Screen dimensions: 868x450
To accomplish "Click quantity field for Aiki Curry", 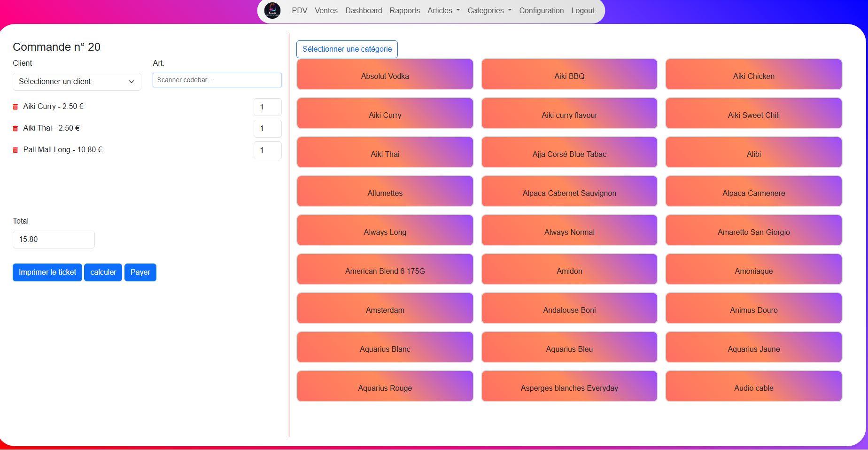I will click(x=267, y=107).
